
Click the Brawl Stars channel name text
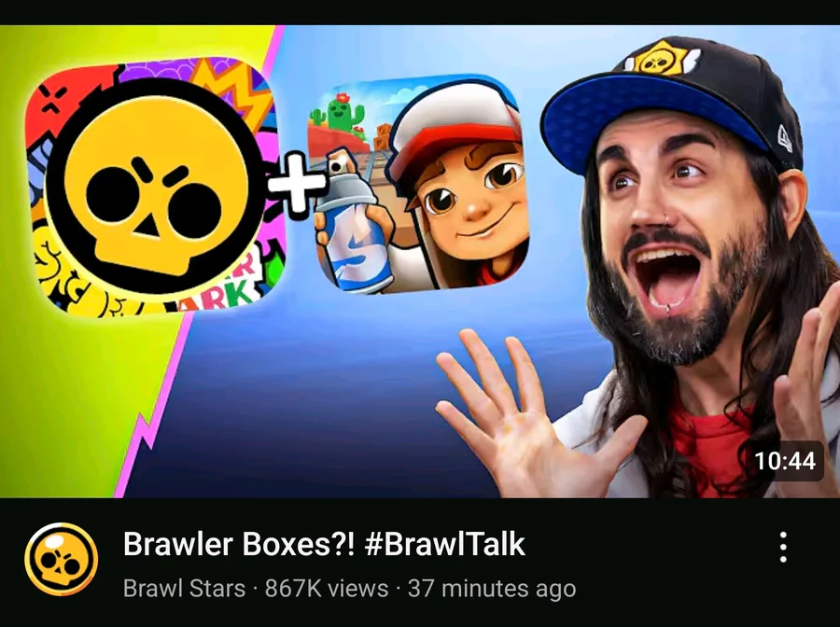click(x=184, y=588)
